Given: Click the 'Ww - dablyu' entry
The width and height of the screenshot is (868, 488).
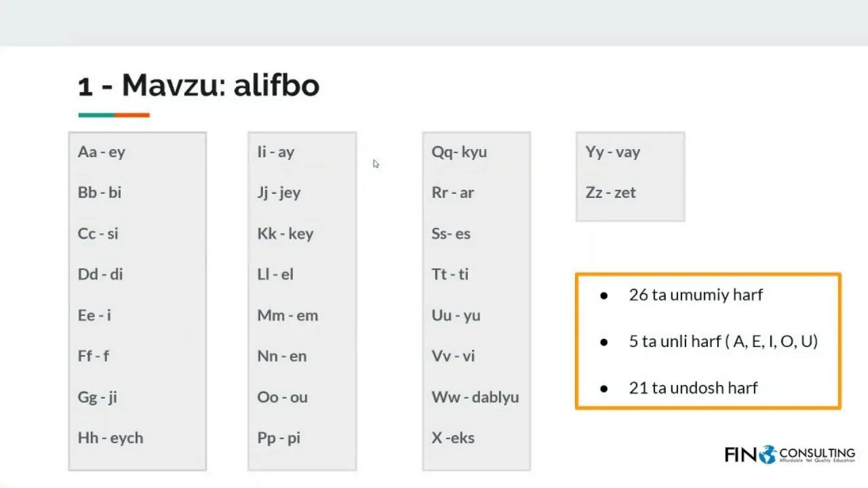Looking at the screenshot, I should tap(475, 397).
